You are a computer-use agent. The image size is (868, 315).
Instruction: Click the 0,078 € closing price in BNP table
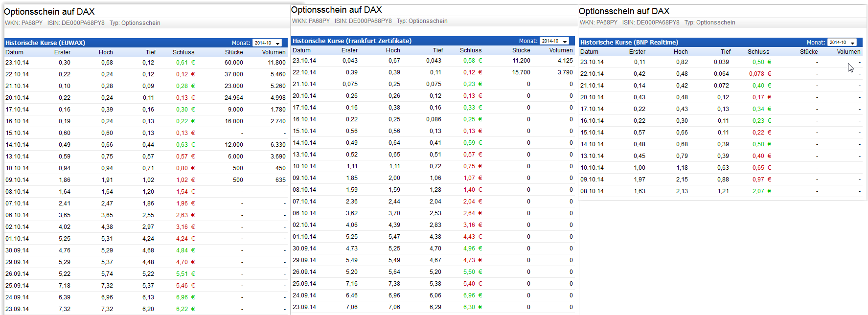coord(759,74)
